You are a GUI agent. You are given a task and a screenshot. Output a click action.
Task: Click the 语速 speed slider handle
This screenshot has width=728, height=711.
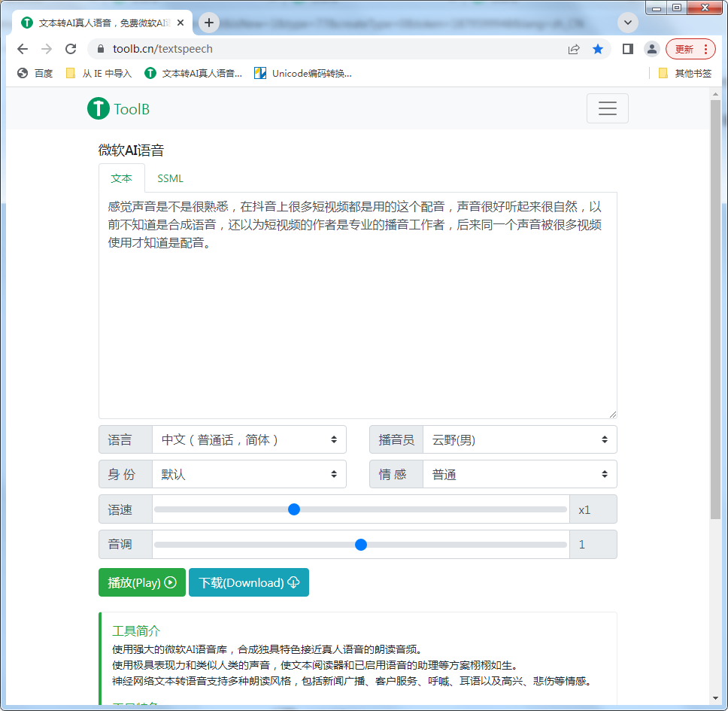click(x=294, y=509)
